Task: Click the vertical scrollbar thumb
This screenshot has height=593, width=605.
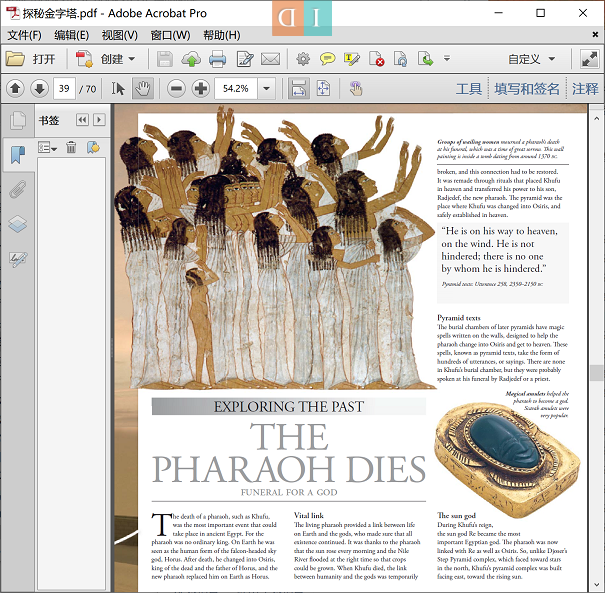Action: coord(597,373)
